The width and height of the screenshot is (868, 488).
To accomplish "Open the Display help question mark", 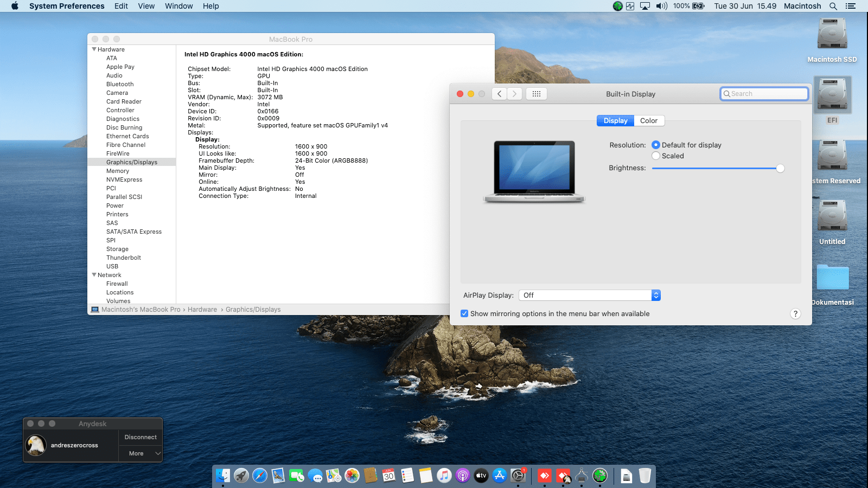I will click(795, 314).
